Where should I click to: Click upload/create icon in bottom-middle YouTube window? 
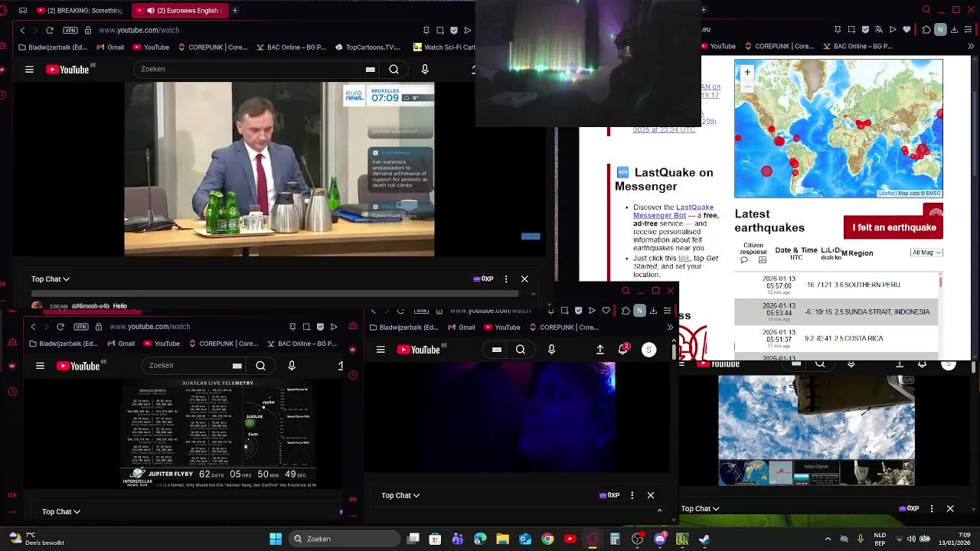[x=600, y=350]
